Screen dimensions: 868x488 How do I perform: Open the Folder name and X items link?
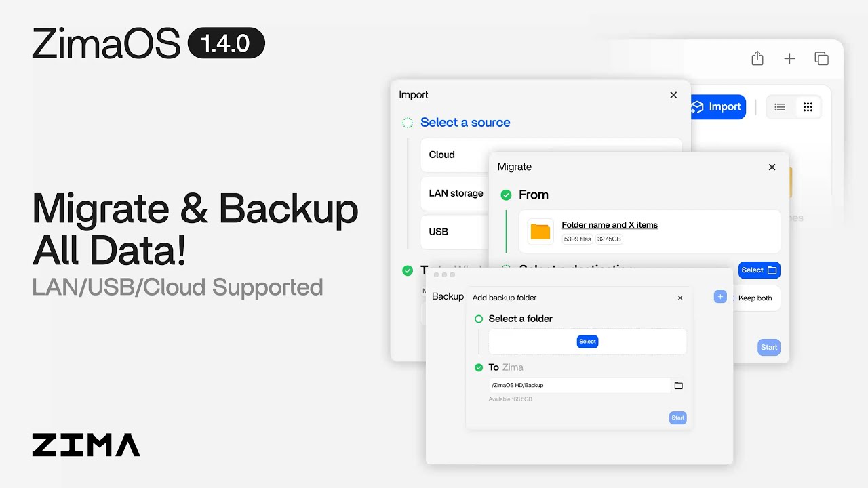pyautogui.click(x=610, y=225)
